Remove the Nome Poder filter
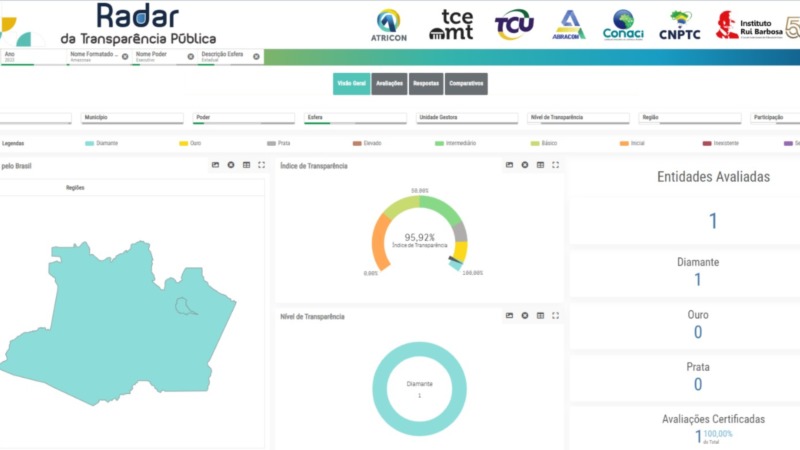 click(190, 57)
